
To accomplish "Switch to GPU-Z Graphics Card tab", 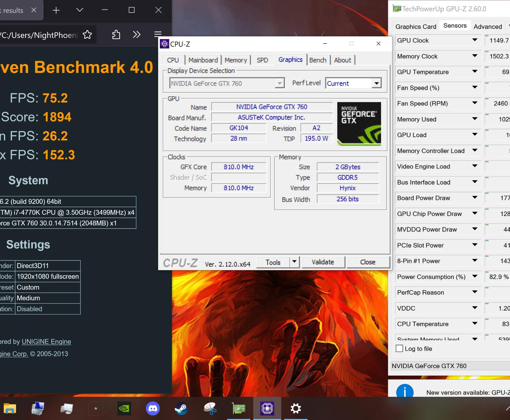I will coord(416,27).
